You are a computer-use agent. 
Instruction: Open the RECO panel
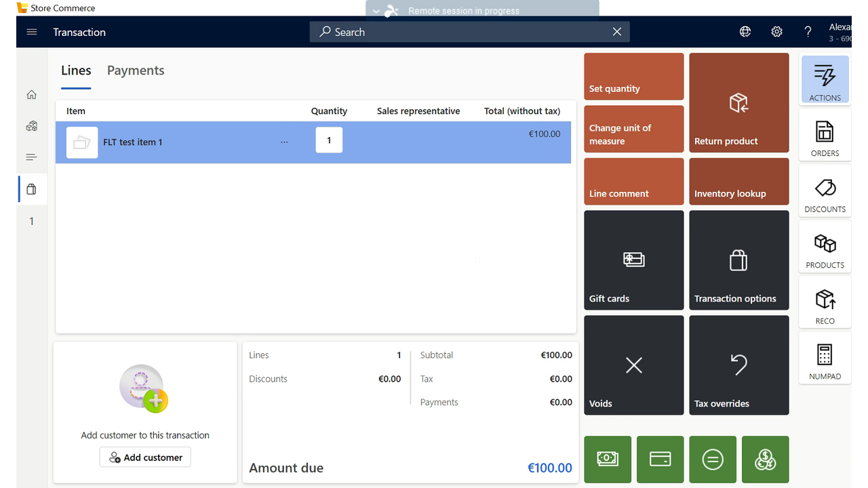pyautogui.click(x=825, y=303)
